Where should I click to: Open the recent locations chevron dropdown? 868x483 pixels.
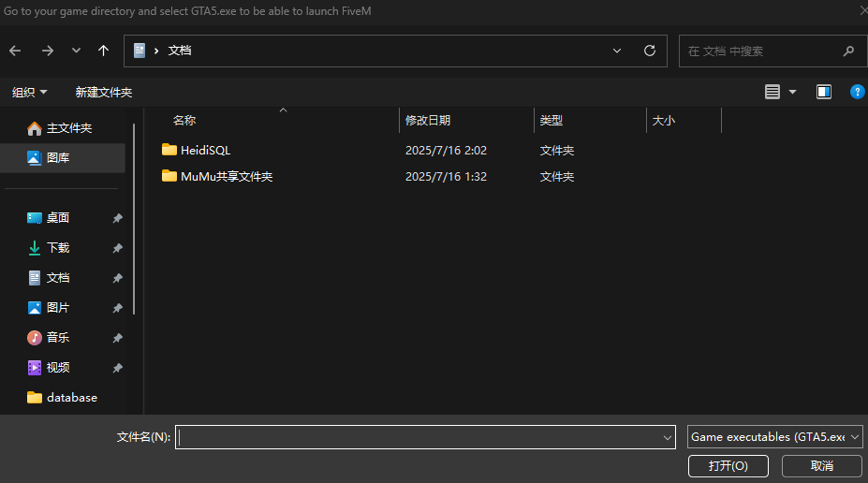(x=76, y=51)
